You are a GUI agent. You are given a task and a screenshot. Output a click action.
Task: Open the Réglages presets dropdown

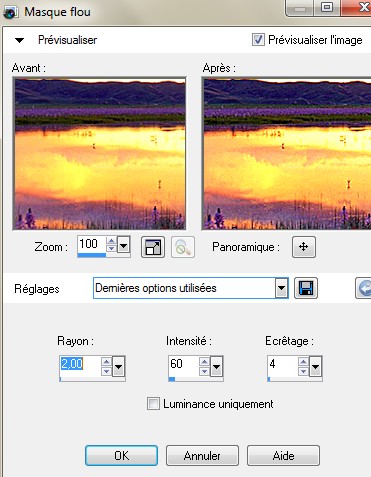pos(281,288)
